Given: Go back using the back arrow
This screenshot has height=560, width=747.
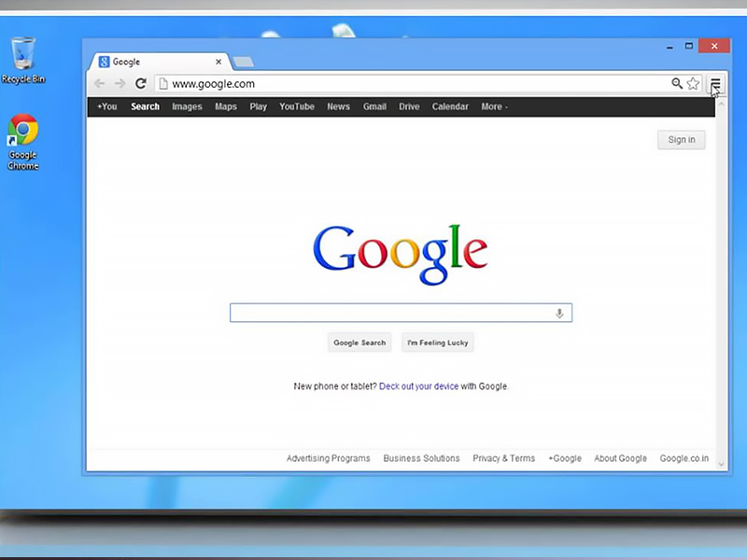Looking at the screenshot, I should coord(99,84).
